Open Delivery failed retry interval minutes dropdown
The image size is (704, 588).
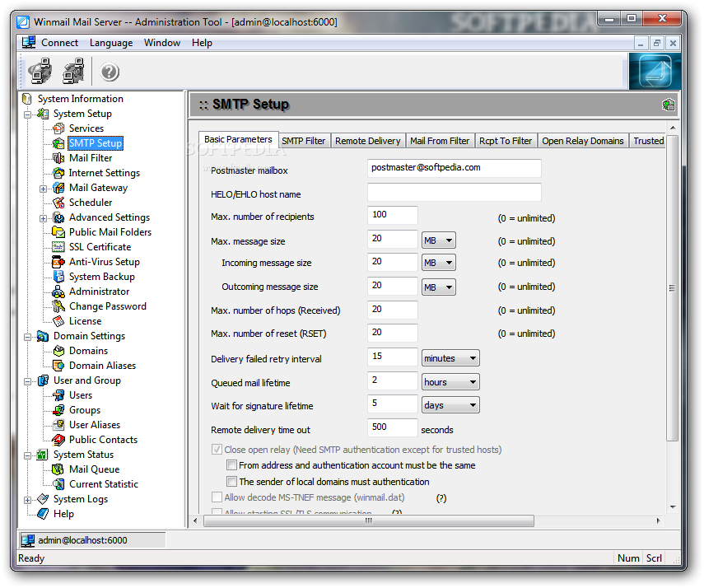click(x=450, y=358)
